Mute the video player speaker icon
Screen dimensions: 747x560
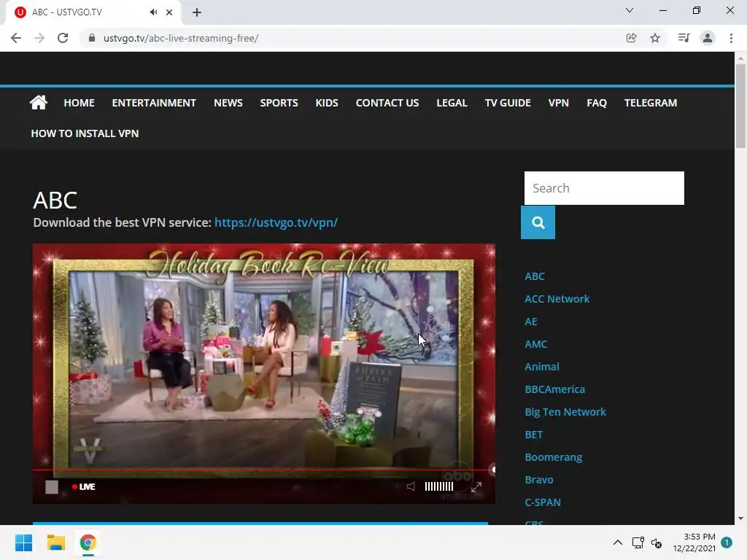coord(411,486)
